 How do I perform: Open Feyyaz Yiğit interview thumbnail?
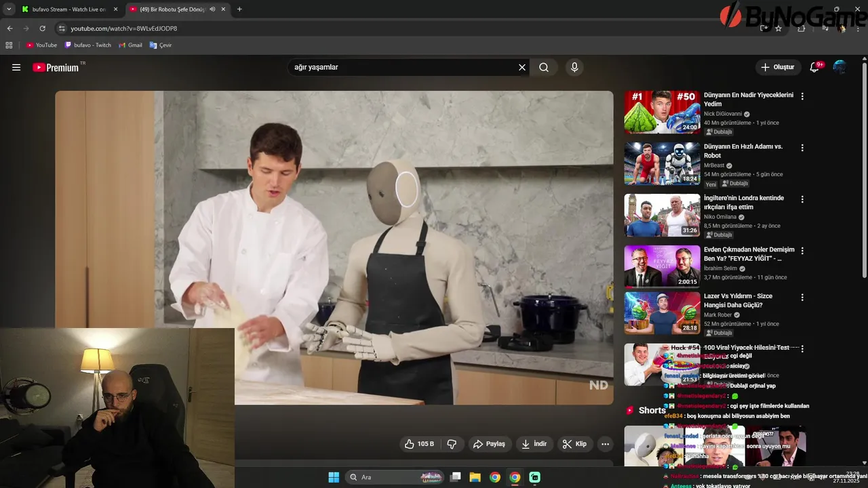pyautogui.click(x=662, y=266)
